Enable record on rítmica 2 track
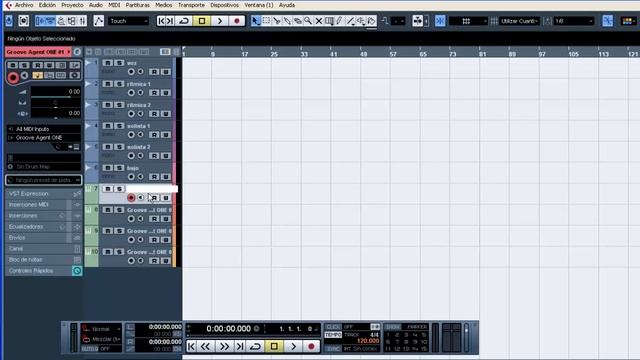Screen dimensions: 640x360 click(131, 114)
